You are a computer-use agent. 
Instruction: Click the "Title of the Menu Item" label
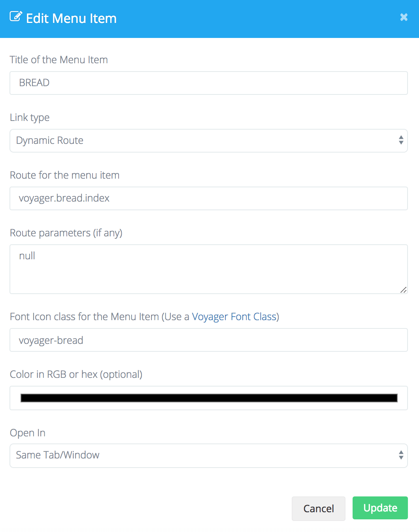(x=59, y=60)
